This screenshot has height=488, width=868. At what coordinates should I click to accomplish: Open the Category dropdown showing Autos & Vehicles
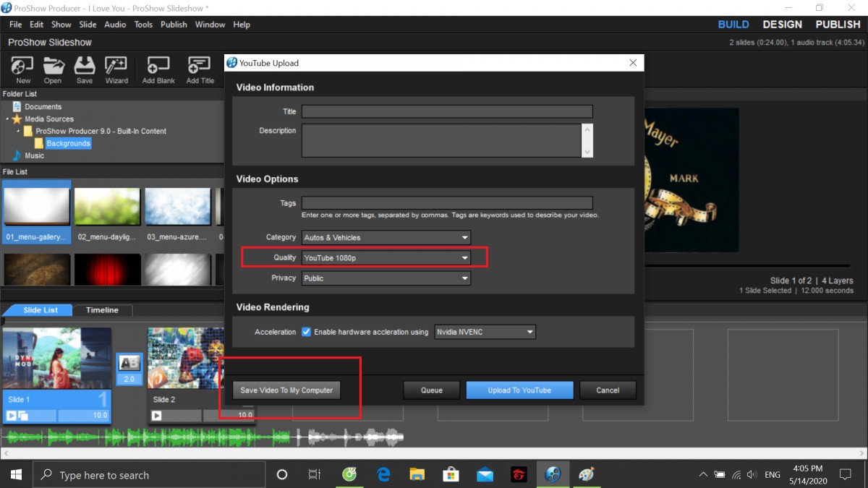pyautogui.click(x=386, y=237)
